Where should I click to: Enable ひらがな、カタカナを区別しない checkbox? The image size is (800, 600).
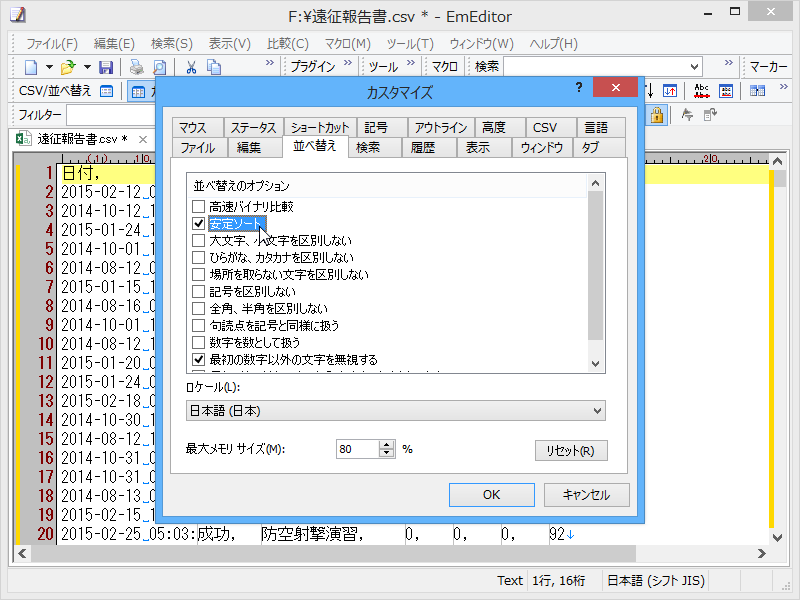pyautogui.click(x=198, y=258)
